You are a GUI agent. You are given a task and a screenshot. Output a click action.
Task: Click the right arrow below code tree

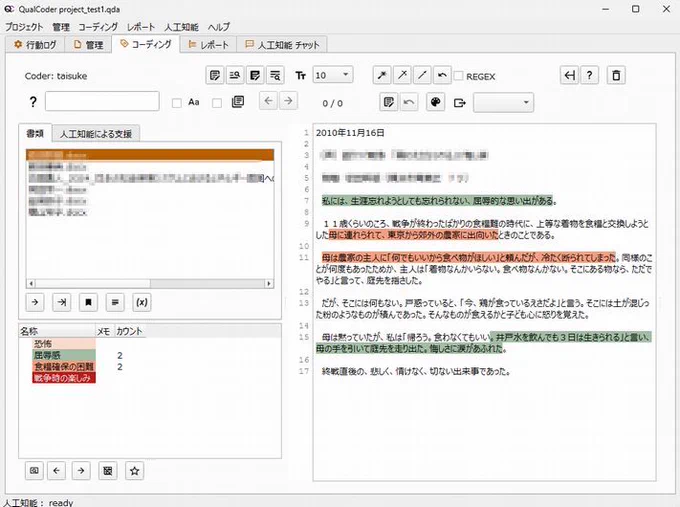click(x=81, y=471)
